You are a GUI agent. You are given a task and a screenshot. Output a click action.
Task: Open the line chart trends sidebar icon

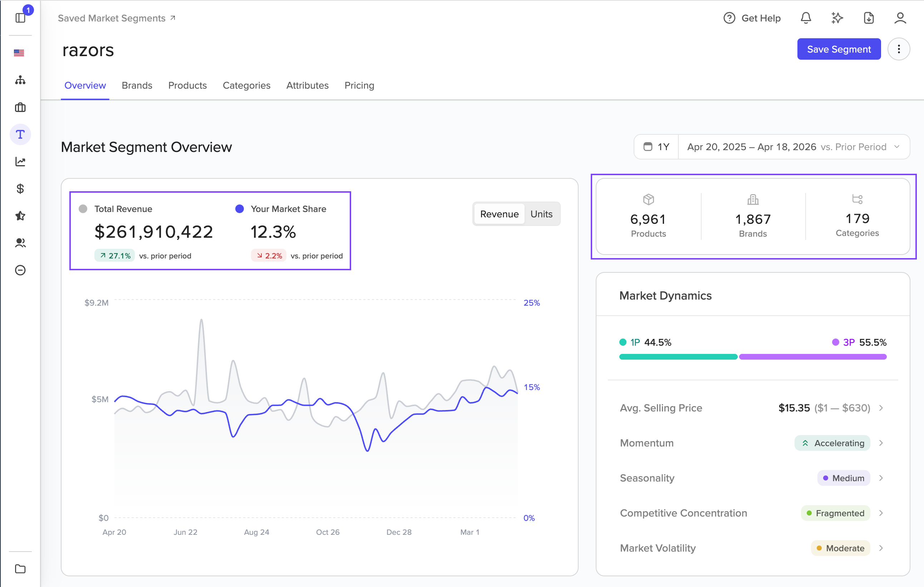point(20,162)
